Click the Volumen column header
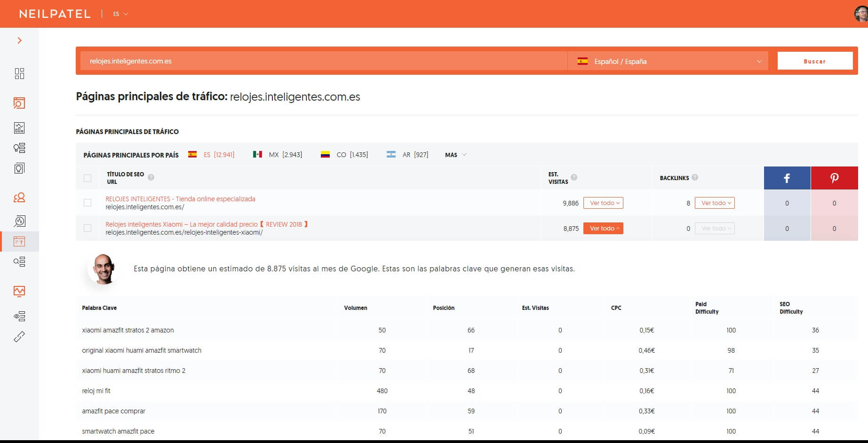868x443 pixels. click(356, 308)
